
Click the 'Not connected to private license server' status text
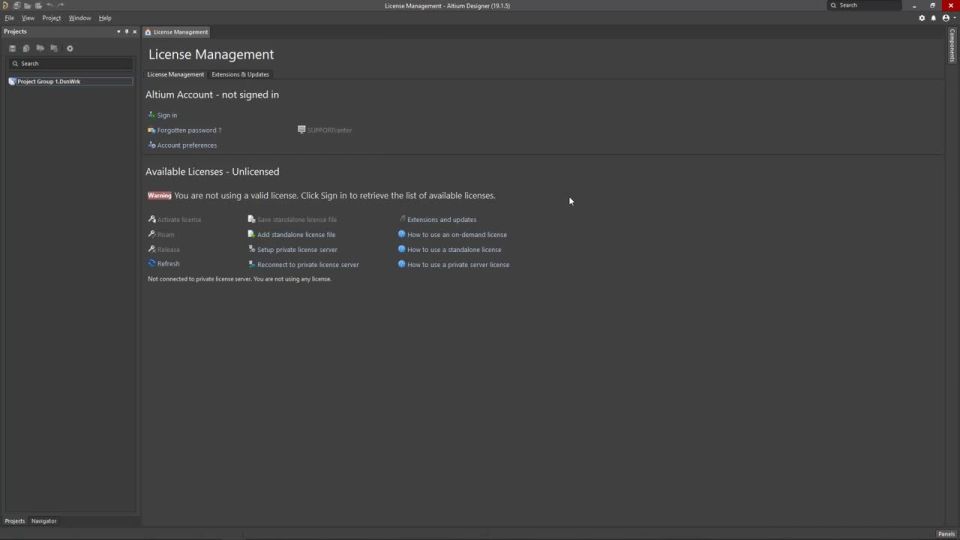(x=239, y=279)
